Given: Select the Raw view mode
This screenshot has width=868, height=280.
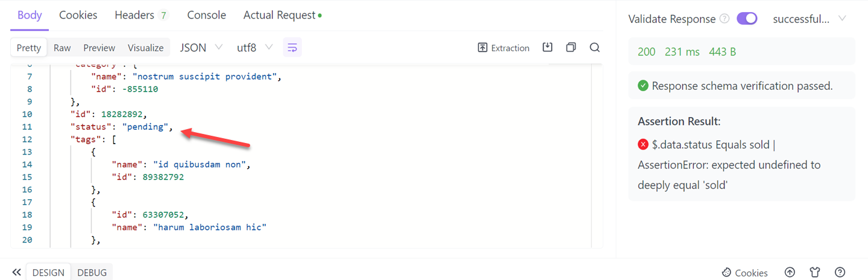Looking at the screenshot, I should click(62, 48).
